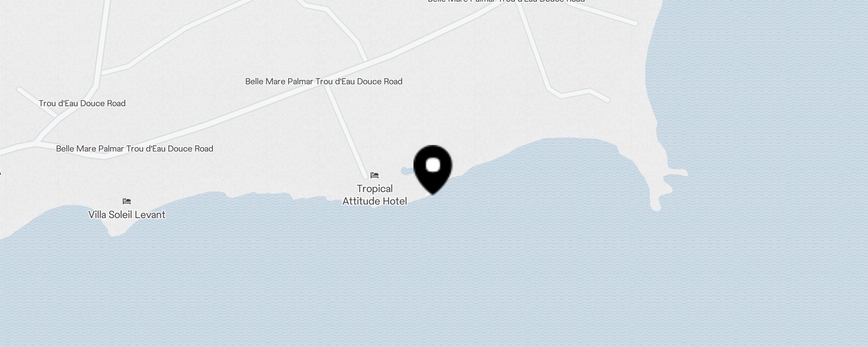Click the lower-left Belle Mare Palmar road label
The image size is (868, 347).
click(x=135, y=149)
